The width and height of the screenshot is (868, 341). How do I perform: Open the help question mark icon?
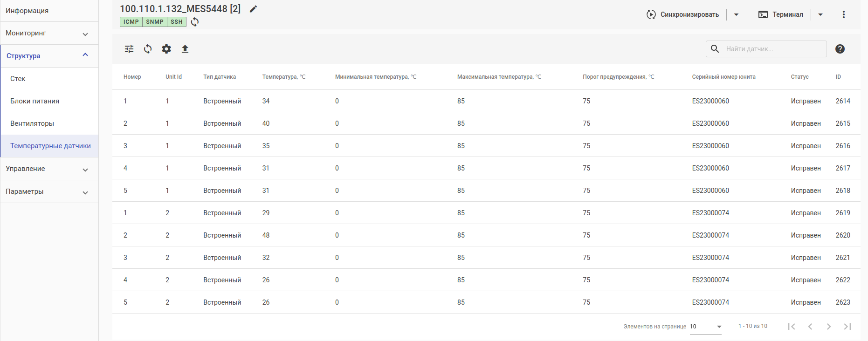pyautogui.click(x=840, y=49)
